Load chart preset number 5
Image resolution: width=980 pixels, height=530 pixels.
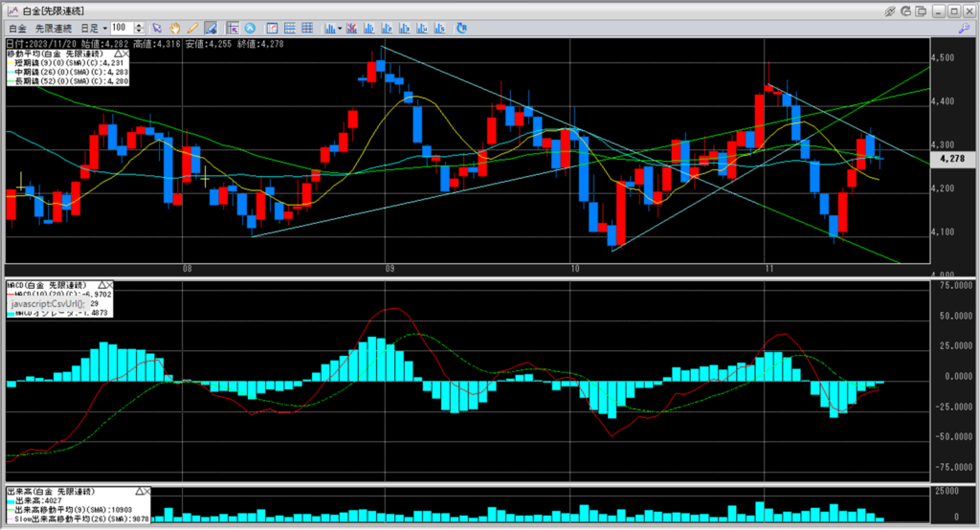(x=438, y=28)
